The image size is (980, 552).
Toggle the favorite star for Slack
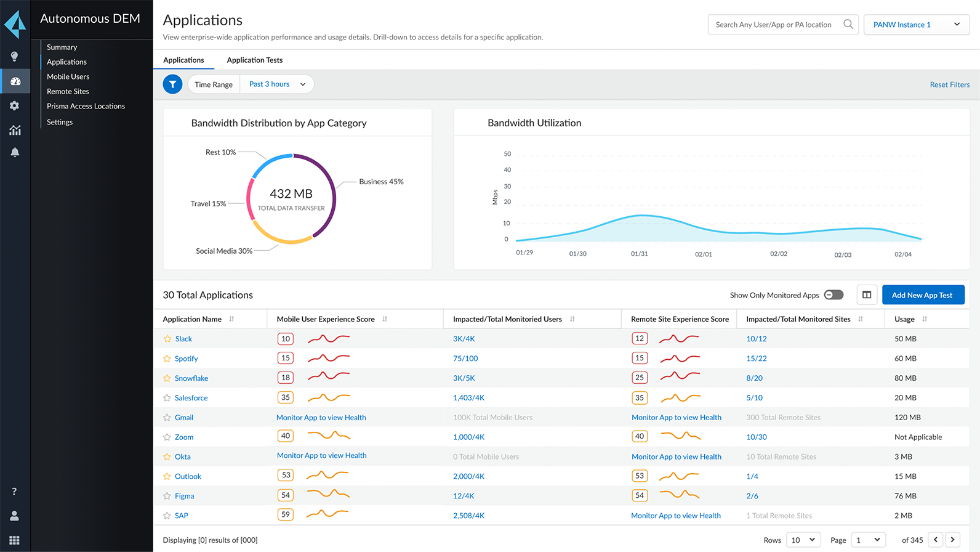coord(167,339)
